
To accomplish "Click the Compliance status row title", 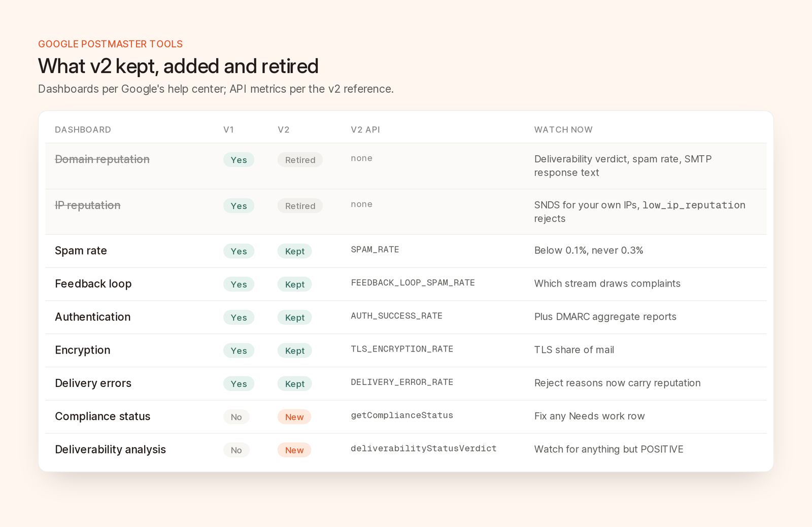I will point(103,416).
